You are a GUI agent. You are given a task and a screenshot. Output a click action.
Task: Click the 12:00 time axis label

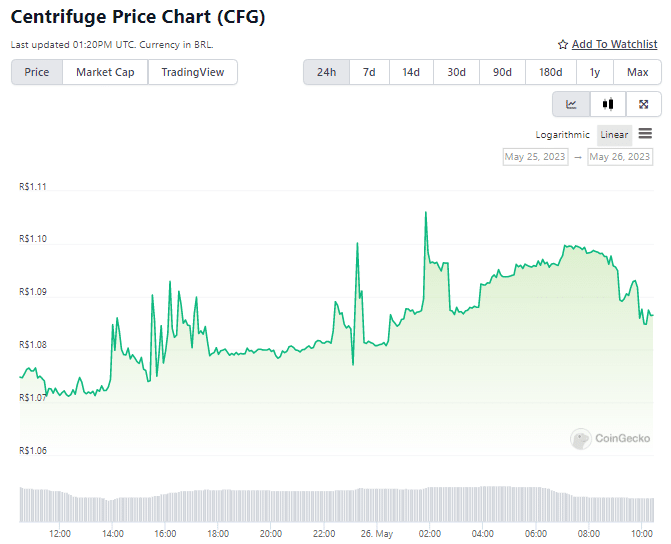(x=59, y=534)
